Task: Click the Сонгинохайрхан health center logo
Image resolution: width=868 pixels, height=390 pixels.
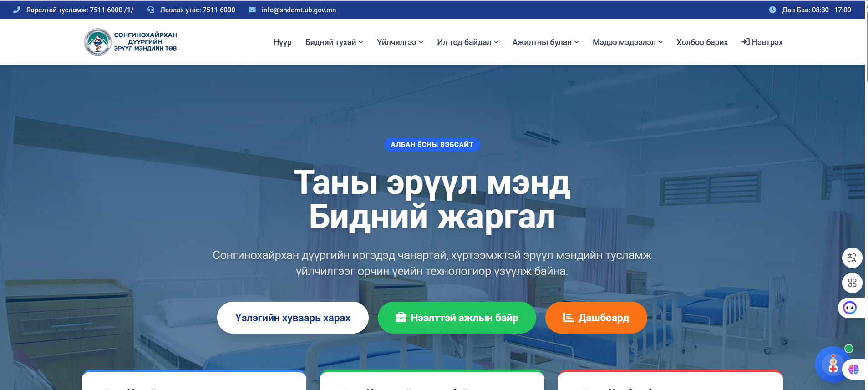Action: [131, 42]
